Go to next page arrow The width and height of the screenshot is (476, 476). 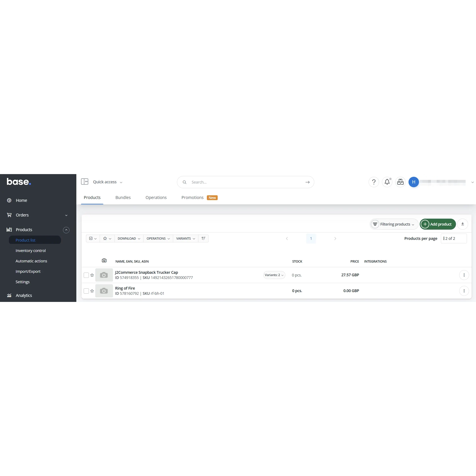pos(335,238)
